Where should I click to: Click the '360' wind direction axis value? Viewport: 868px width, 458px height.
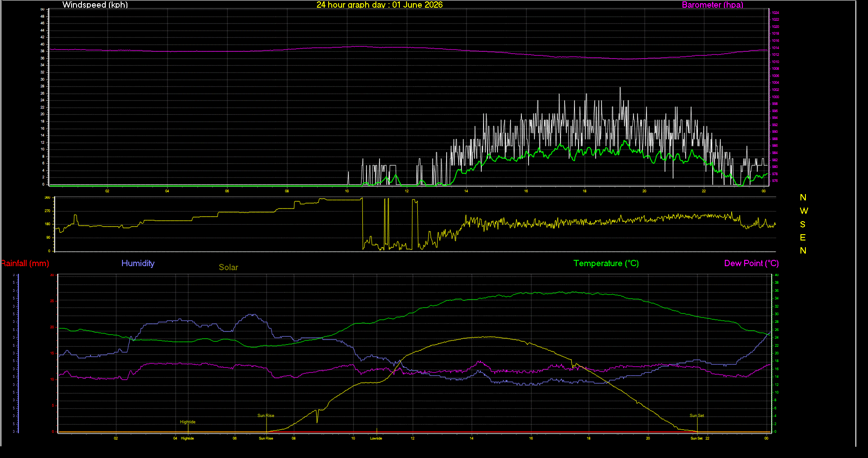47,198
